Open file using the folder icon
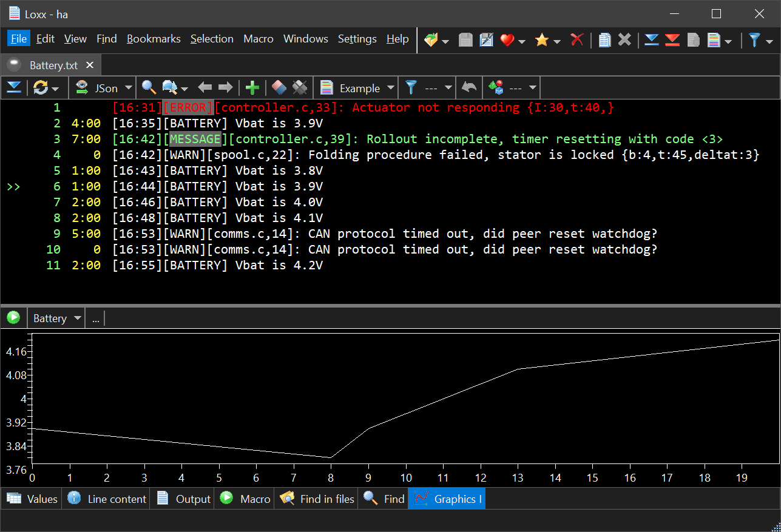Screen dimensions: 781x532 (431, 40)
